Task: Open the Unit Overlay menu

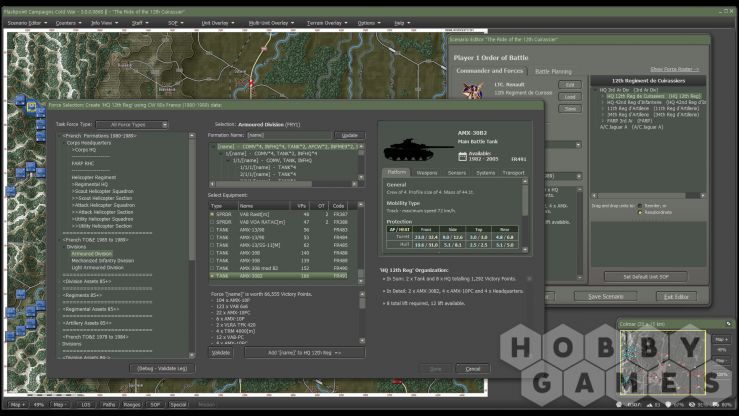Action: pos(218,23)
